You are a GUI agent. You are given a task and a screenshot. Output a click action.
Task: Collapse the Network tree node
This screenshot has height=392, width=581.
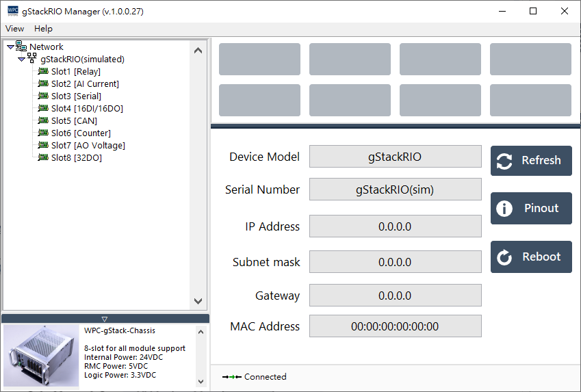pos(10,47)
